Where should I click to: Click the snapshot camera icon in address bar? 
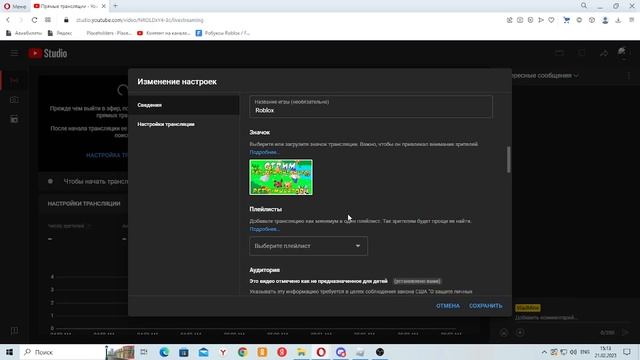pos(520,20)
